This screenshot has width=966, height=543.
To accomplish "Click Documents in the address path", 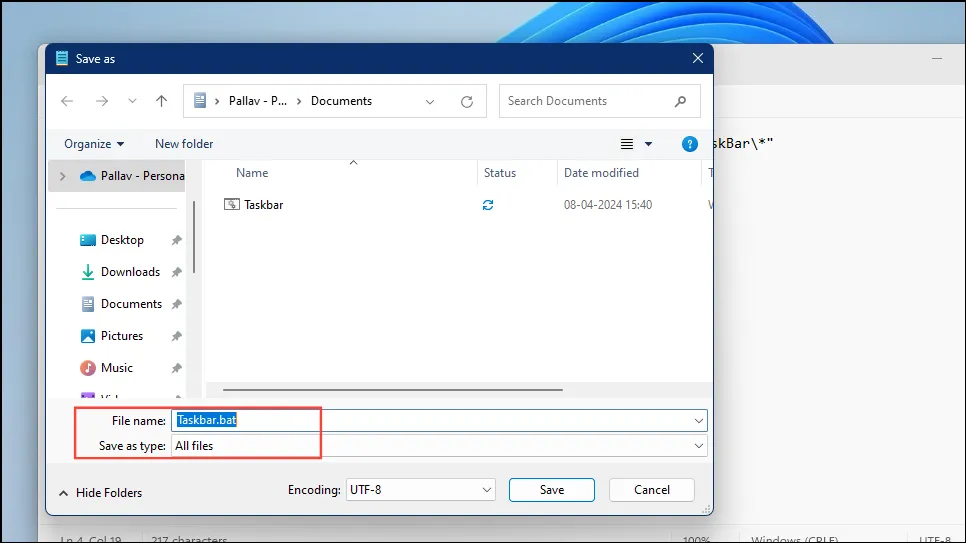I will (341, 101).
